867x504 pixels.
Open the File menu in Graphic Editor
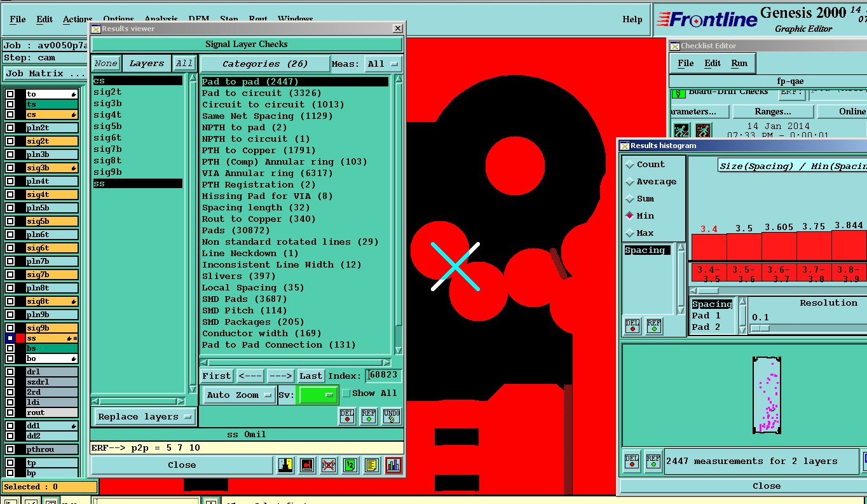(18, 19)
